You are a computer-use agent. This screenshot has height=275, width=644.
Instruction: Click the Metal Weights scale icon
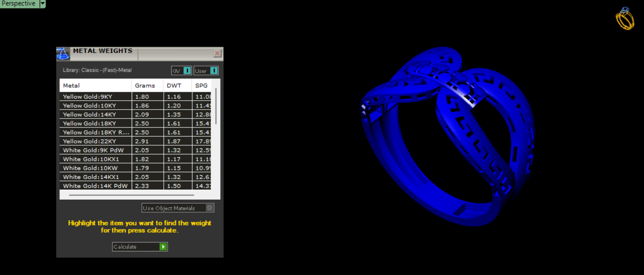point(62,54)
